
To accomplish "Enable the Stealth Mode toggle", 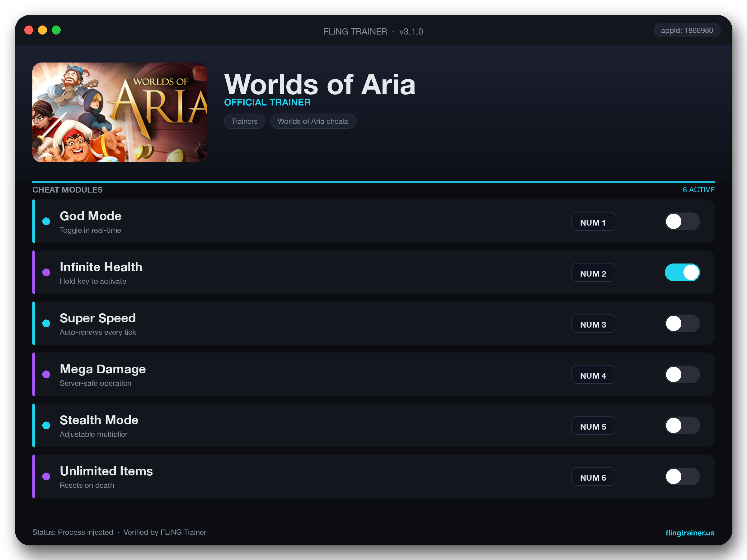I will 682,425.
